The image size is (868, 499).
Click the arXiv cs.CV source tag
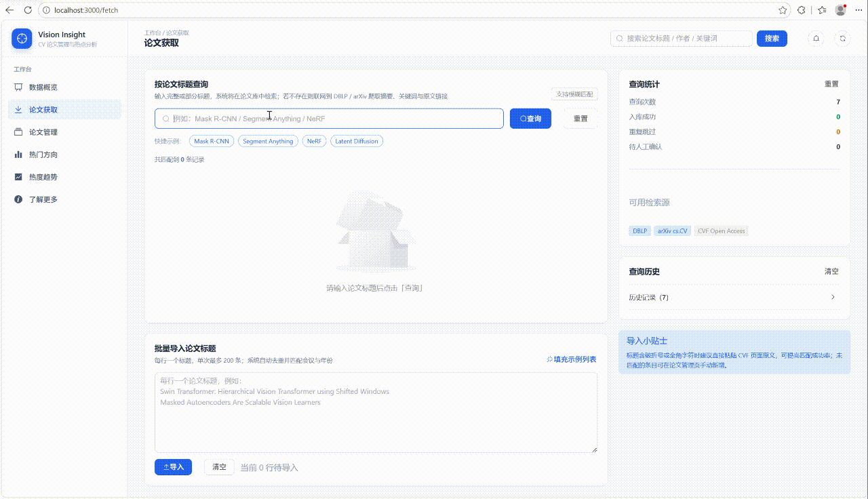672,231
